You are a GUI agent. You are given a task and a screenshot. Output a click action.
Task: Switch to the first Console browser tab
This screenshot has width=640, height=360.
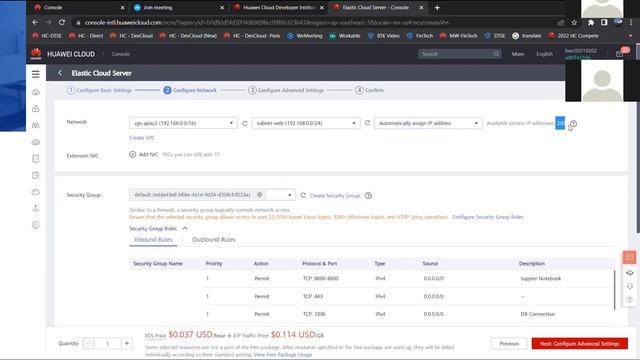[x=79, y=7]
